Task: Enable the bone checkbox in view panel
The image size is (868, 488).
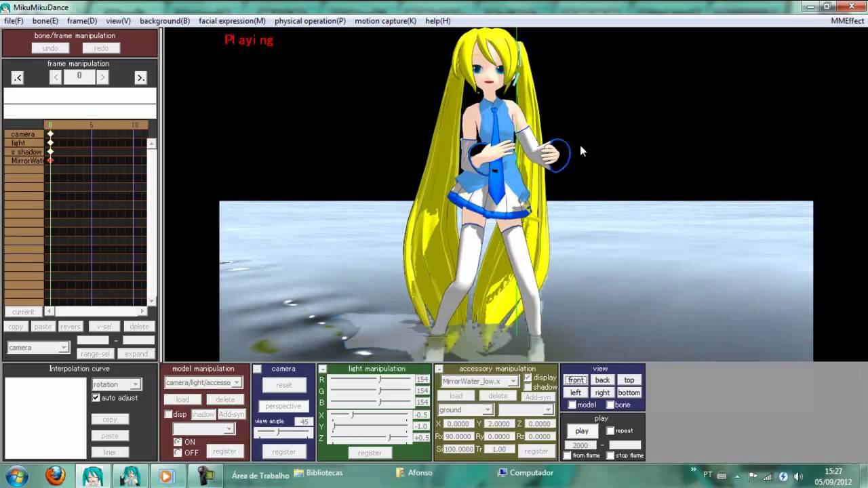Action: point(610,405)
